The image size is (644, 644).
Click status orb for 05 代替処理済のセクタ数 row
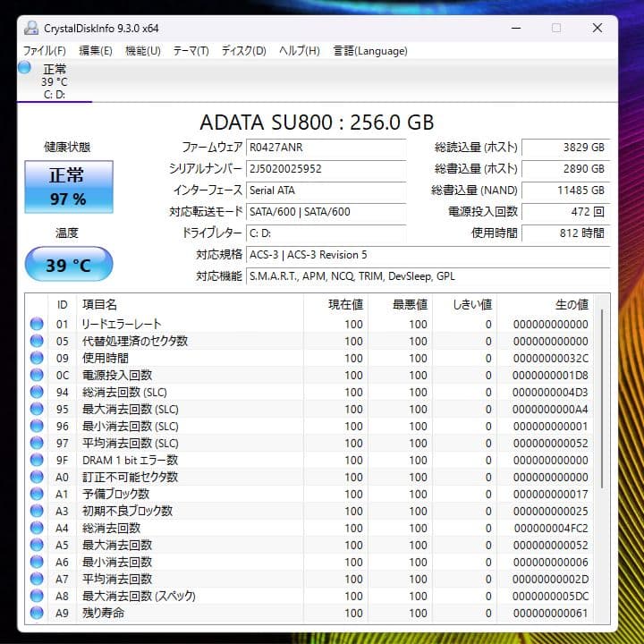(37, 341)
